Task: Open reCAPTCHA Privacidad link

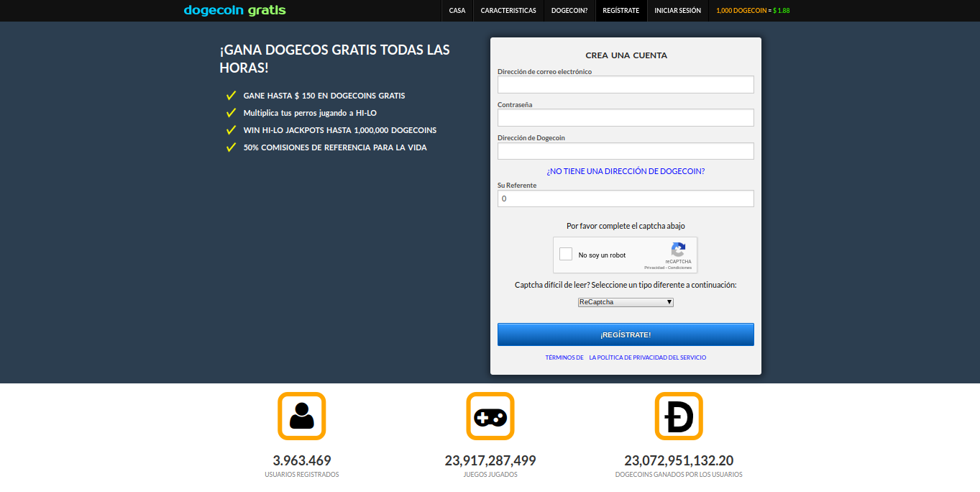Action: pos(654,268)
